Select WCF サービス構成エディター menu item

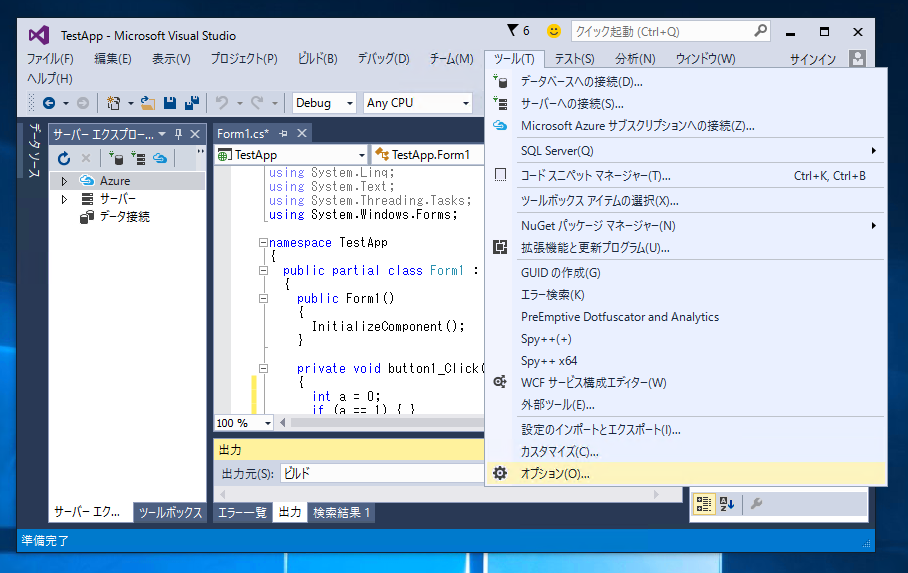[x=686, y=382]
